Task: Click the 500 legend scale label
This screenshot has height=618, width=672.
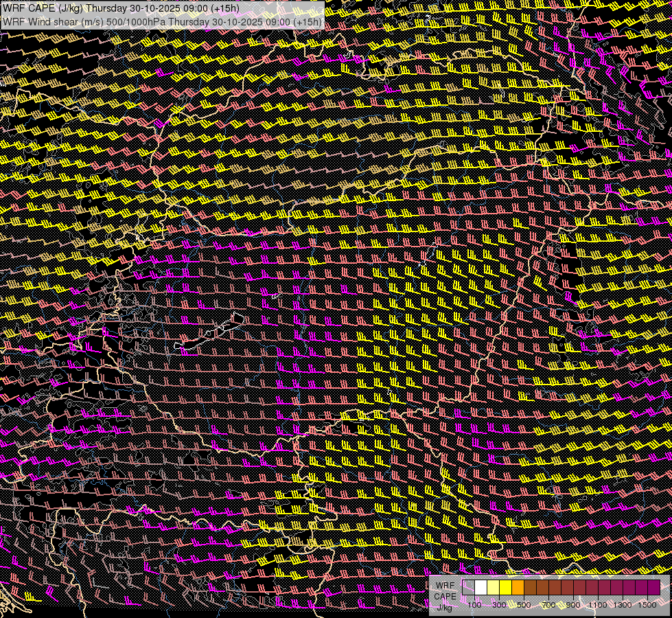Action: [524, 605]
